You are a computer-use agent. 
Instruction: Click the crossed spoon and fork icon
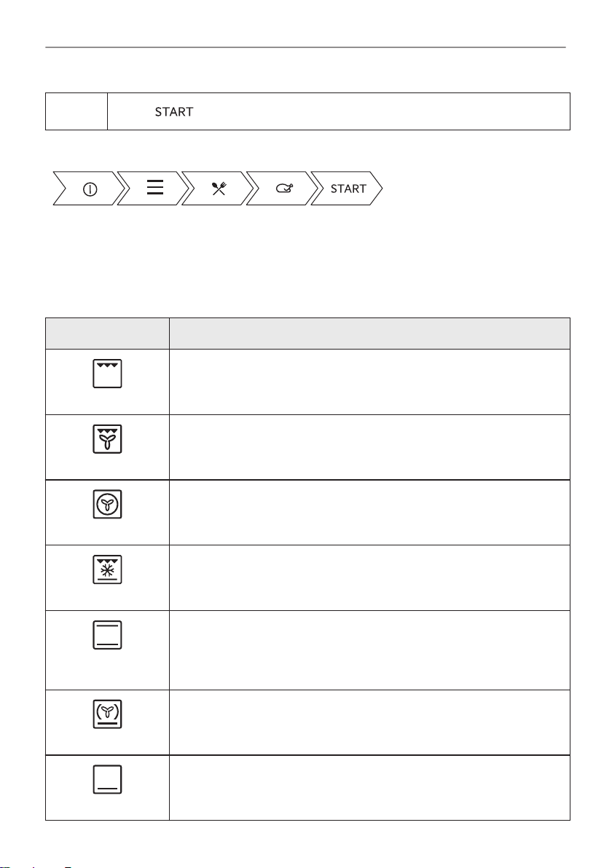(x=219, y=189)
